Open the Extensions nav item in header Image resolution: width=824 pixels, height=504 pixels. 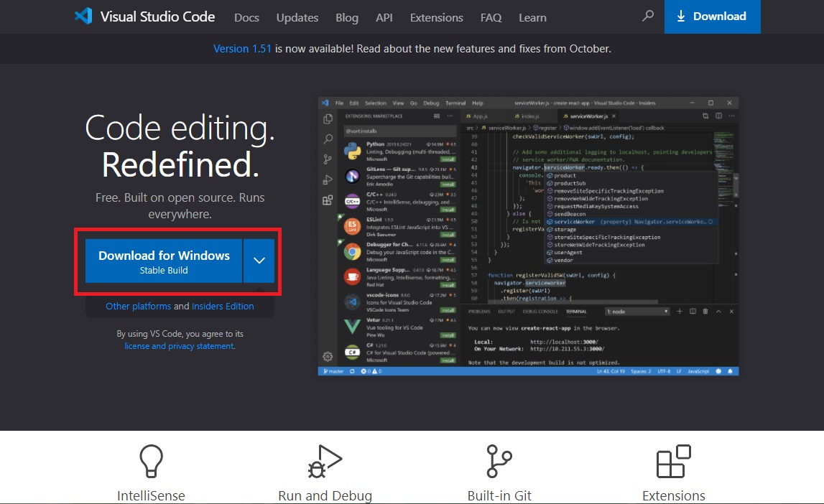[x=437, y=17]
